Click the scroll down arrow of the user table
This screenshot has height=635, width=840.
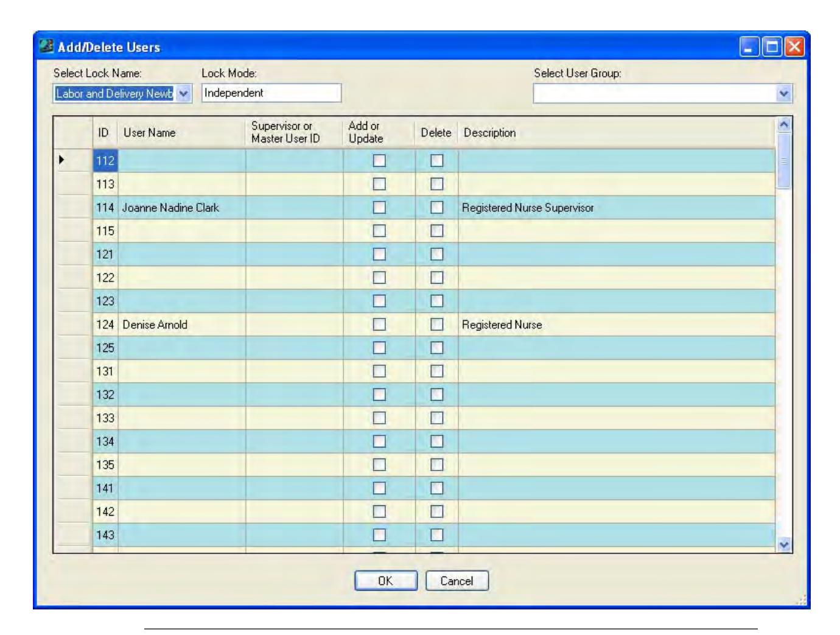point(784,545)
